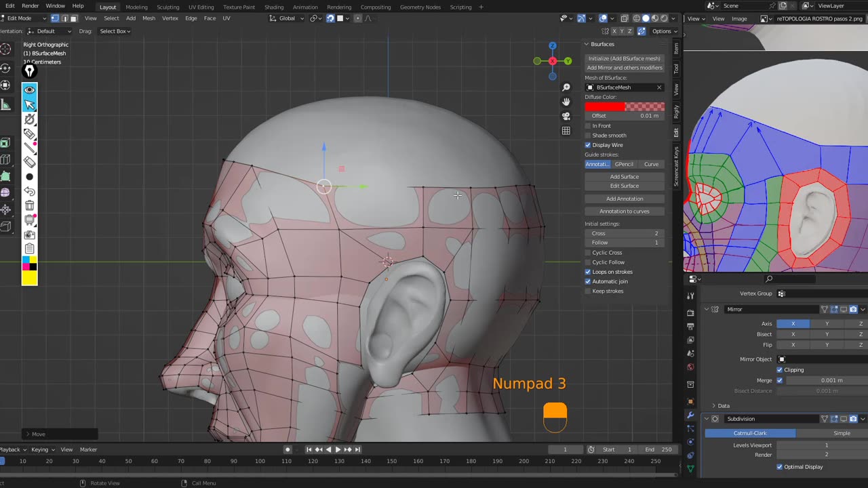Enable Shade smooth checkbox
The height and width of the screenshot is (488, 868).
(588, 136)
